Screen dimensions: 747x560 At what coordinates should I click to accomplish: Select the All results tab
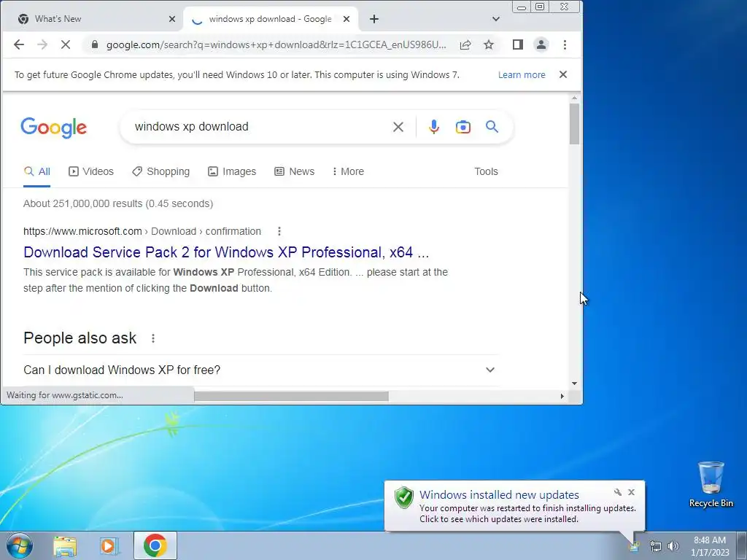(37, 171)
